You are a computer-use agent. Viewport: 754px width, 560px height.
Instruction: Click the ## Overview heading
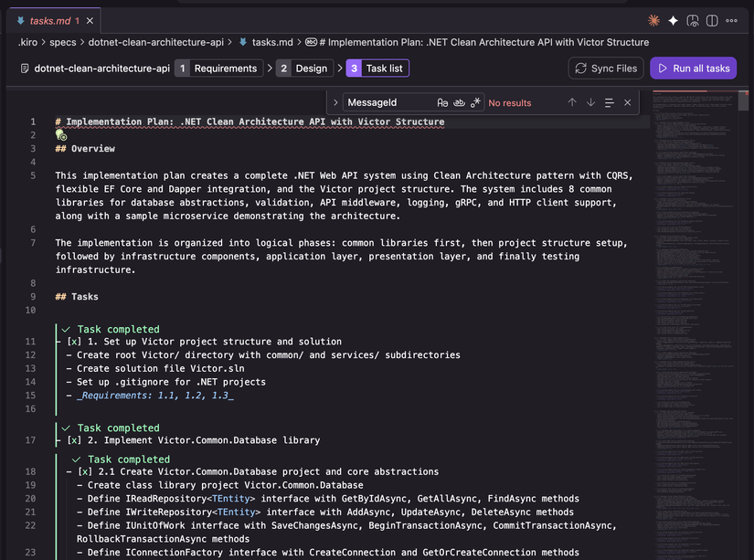click(x=85, y=149)
